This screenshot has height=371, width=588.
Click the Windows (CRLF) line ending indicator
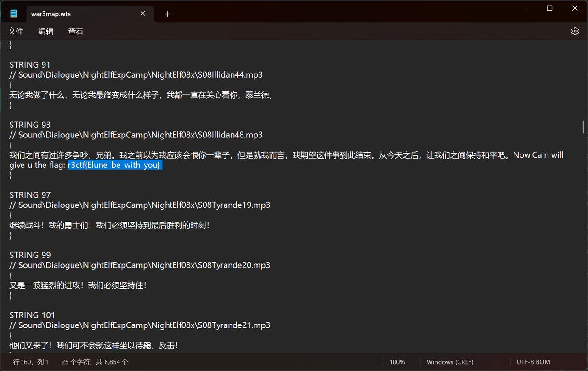(x=450, y=362)
